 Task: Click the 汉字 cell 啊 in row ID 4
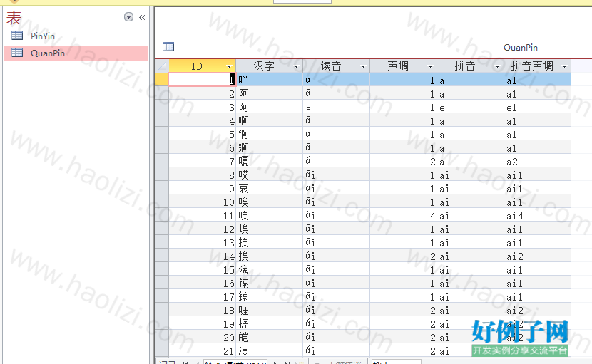270,120
